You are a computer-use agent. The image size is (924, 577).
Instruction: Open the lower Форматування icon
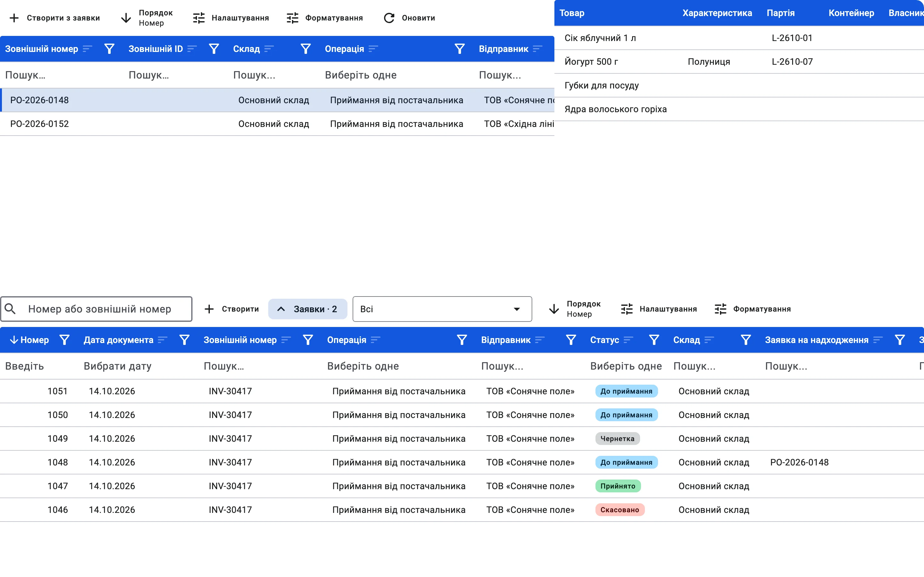click(x=721, y=309)
